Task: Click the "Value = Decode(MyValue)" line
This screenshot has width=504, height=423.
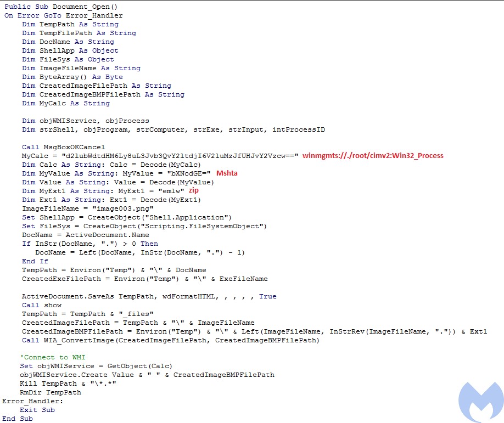Action: point(117,182)
